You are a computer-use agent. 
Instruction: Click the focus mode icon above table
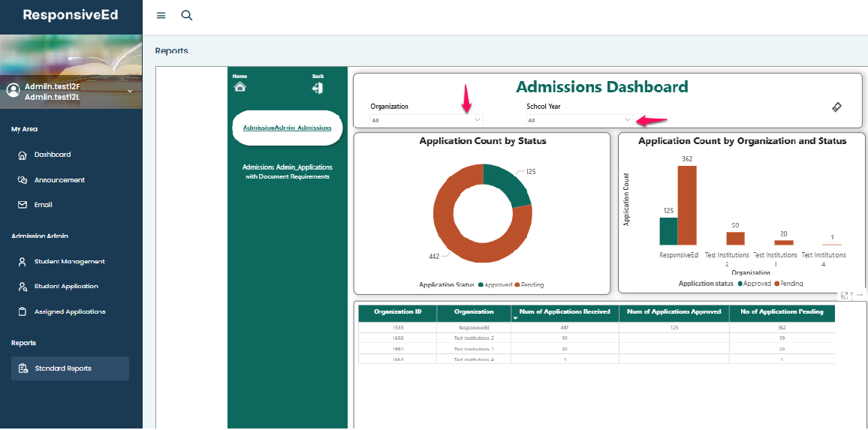pos(845,296)
